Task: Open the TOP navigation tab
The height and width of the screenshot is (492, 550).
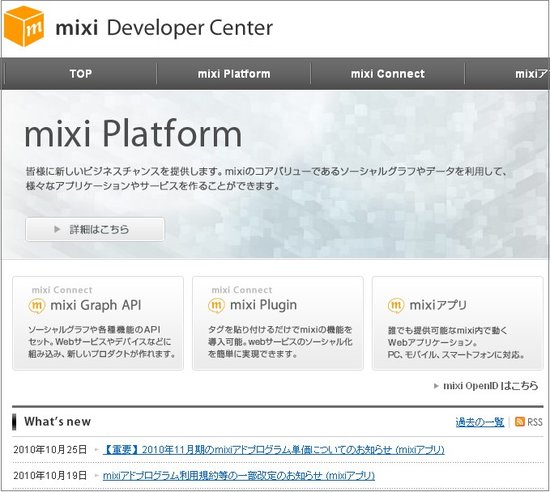Action: (x=81, y=74)
